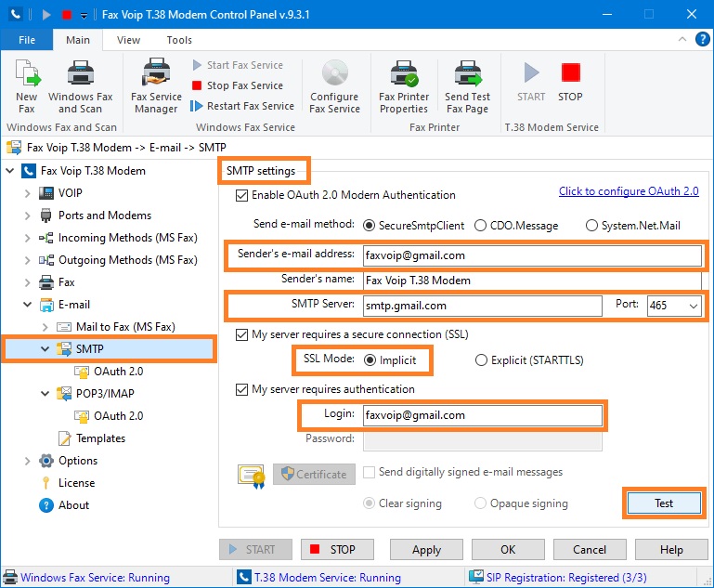Open Fax Service Manager
Viewport: 714px width, 588px height.
[156, 86]
